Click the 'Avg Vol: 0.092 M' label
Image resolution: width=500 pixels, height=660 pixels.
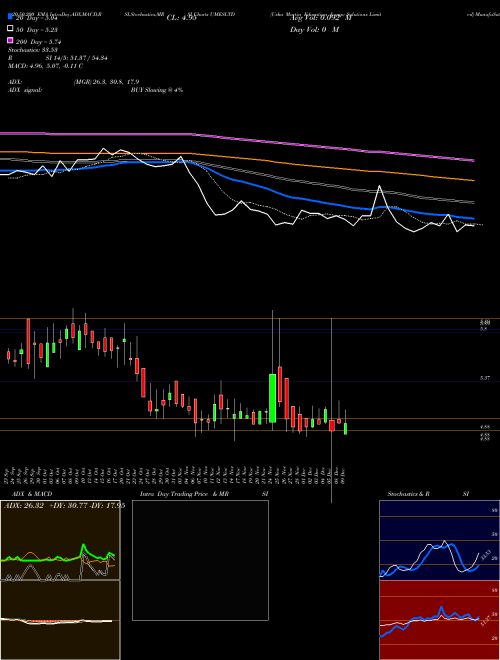click(321, 18)
